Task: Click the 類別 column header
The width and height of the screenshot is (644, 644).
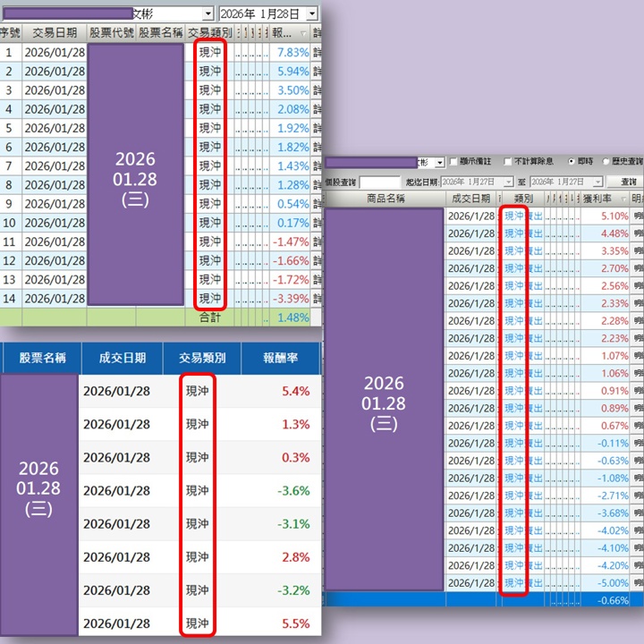Action: 523,199
